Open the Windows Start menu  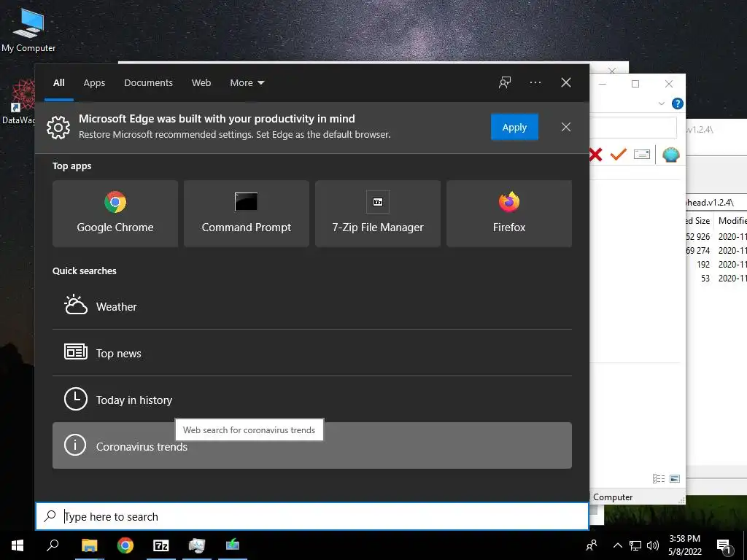tap(18, 545)
